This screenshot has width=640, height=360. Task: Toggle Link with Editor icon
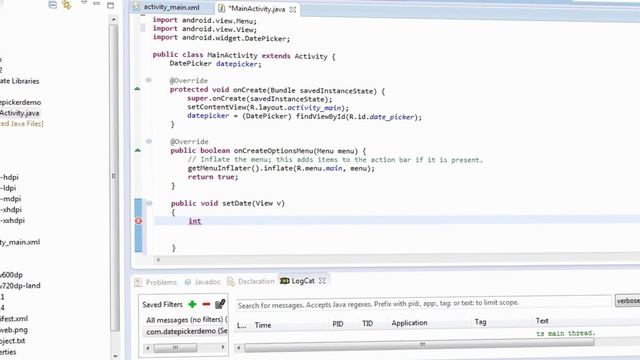tap(67, 5)
